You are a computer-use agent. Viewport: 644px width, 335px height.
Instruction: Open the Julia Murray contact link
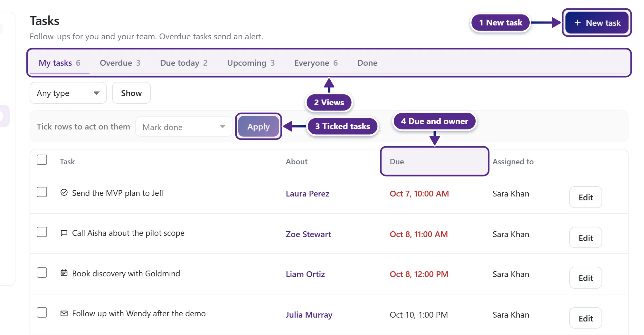point(309,315)
